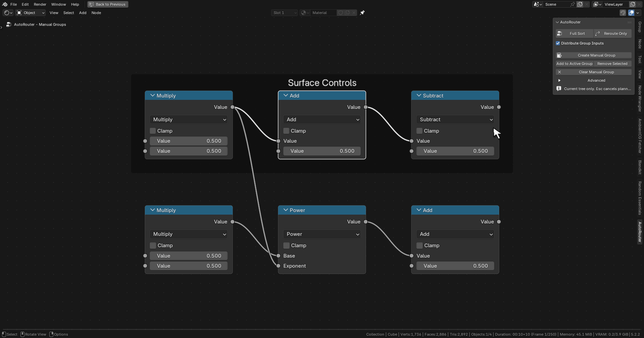Expand the Advanced section in AutoRouter
The width and height of the screenshot is (644, 338).
559,80
